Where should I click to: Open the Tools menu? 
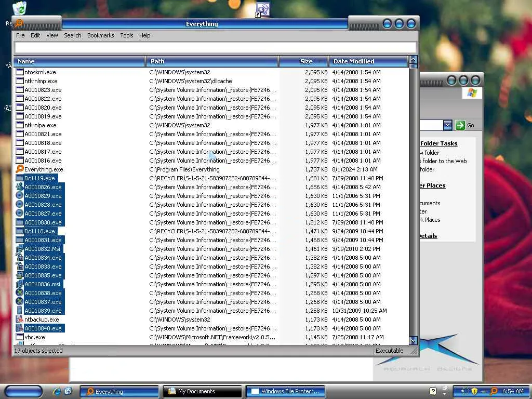click(x=127, y=35)
